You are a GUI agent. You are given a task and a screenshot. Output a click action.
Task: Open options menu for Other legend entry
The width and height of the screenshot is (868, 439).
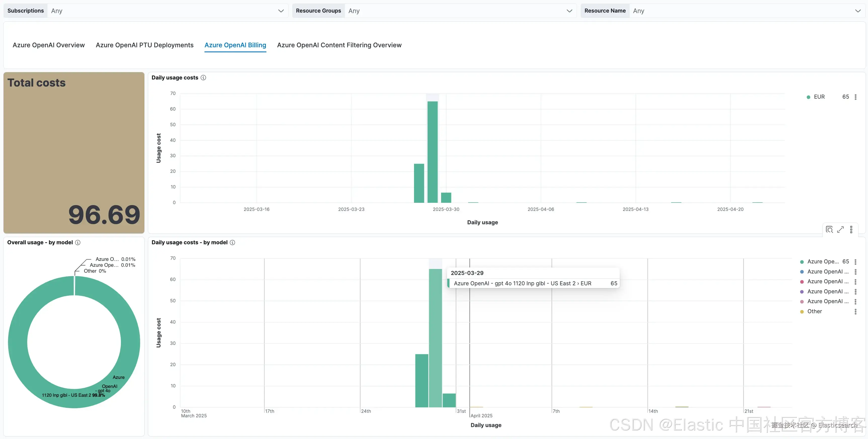pos(855,312)
